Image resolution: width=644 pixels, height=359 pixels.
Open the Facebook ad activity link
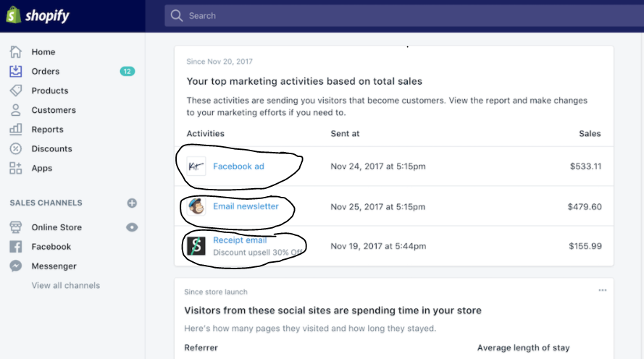pyautogui.click(x=238, y=166)
